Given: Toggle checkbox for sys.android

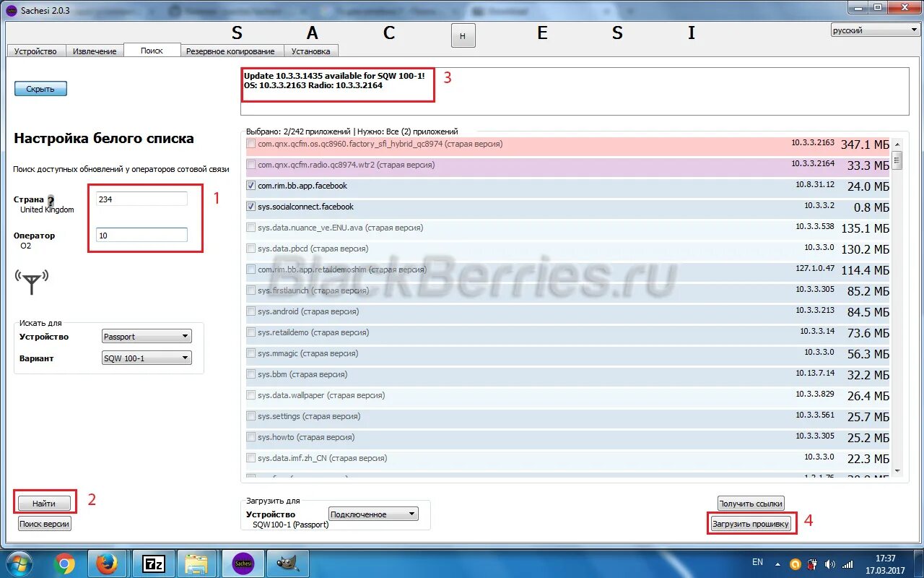Looking at the screenshot, I should coord(250,311).
